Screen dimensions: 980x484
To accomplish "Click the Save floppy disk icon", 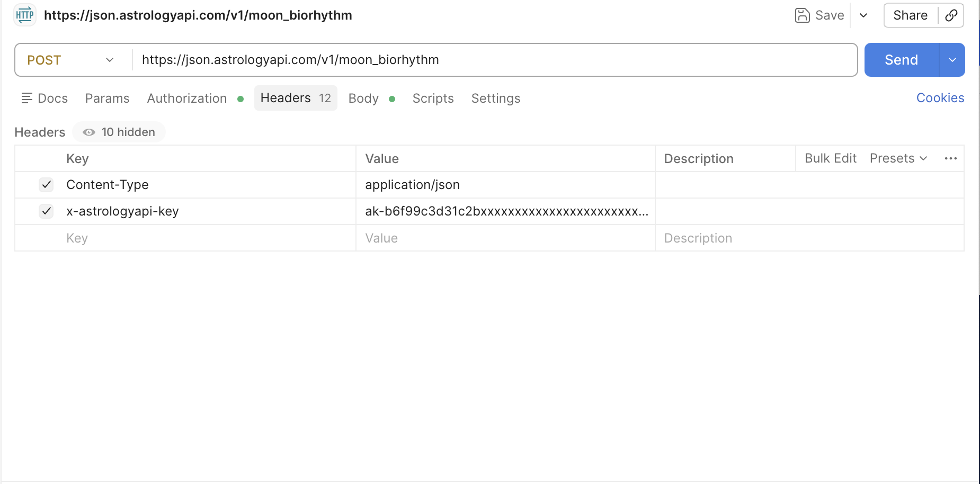I will 802,15.
